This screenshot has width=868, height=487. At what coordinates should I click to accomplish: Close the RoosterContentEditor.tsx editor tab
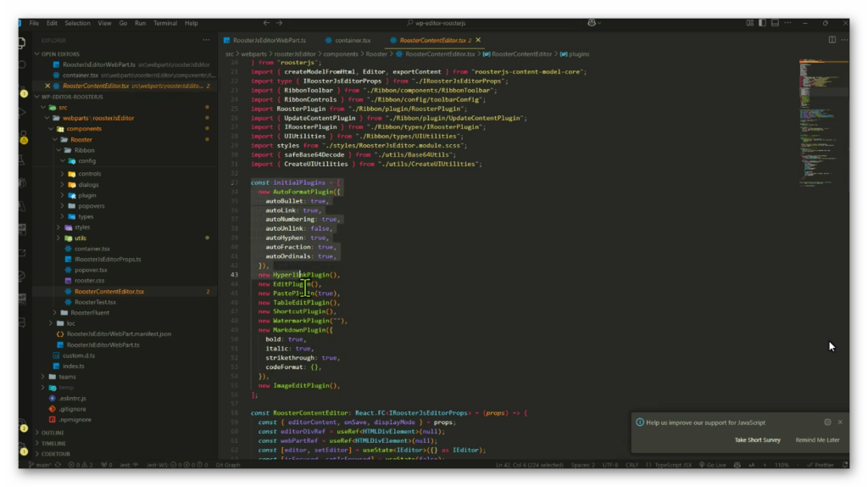[x=478, y=40]
